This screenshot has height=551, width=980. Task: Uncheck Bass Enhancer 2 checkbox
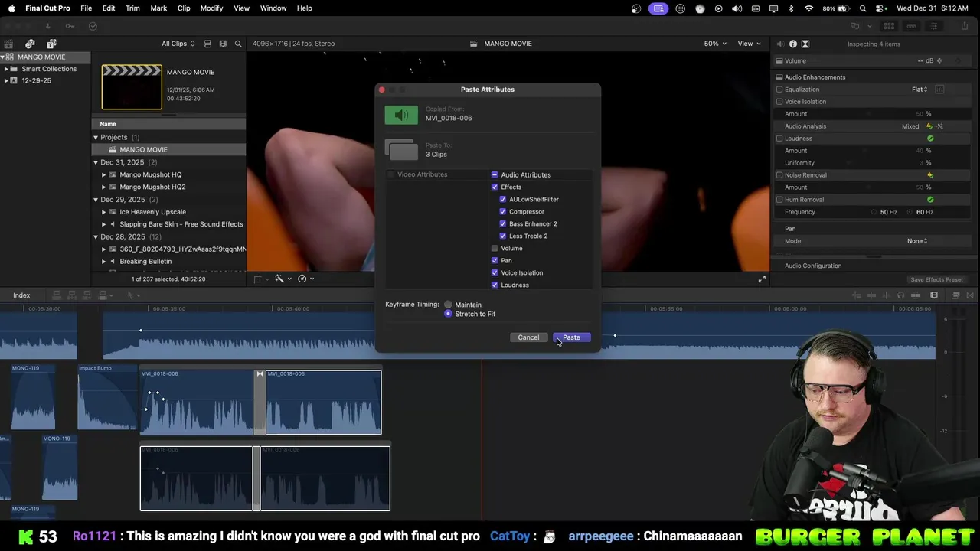[503, 223]
